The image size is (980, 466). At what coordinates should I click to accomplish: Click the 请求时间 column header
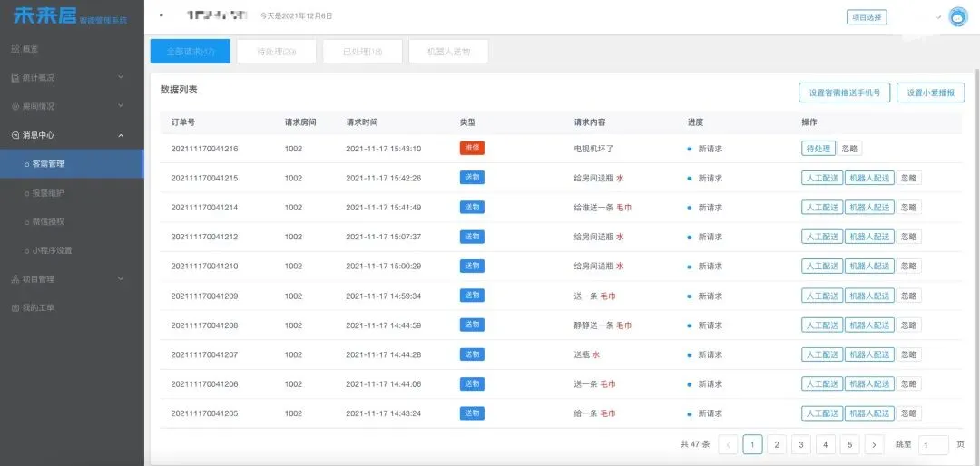coord(362,122)
